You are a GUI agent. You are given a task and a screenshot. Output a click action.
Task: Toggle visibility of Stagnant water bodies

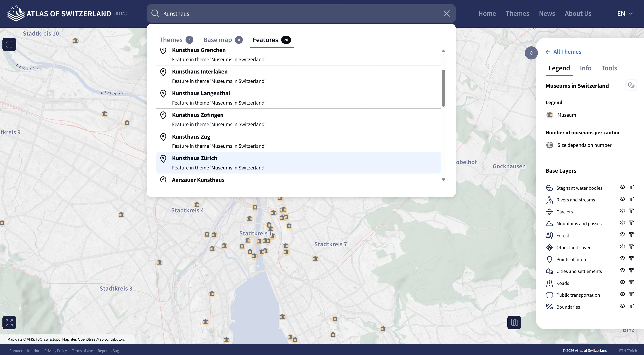(622, 187)
